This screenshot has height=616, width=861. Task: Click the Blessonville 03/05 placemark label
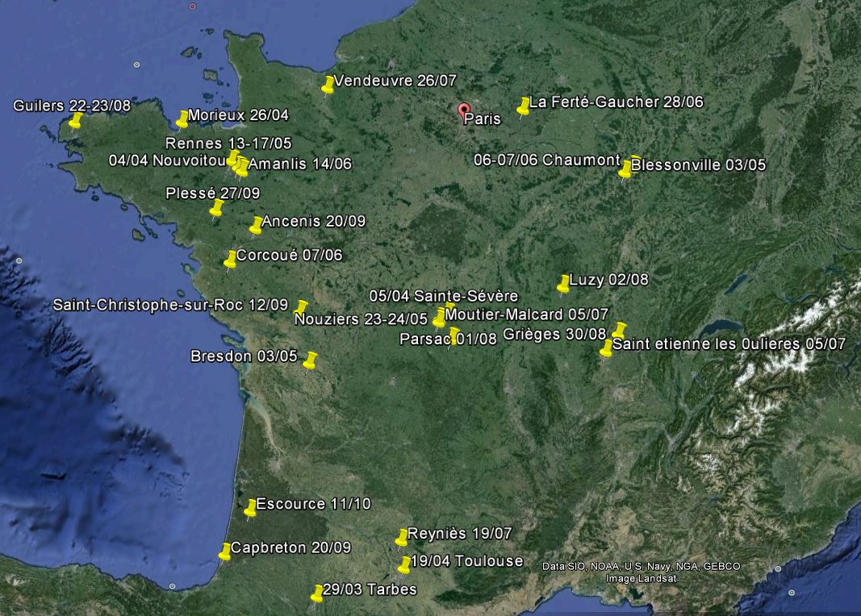coord(698,165)
